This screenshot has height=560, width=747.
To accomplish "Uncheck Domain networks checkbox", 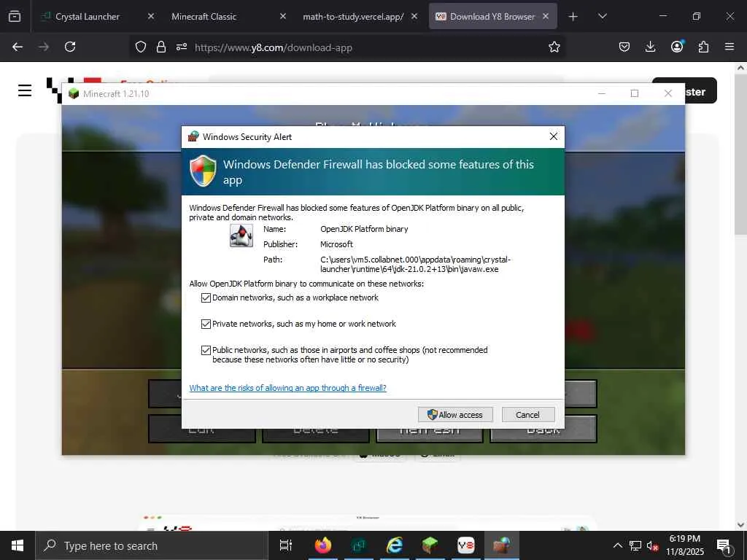I will 206,297.
